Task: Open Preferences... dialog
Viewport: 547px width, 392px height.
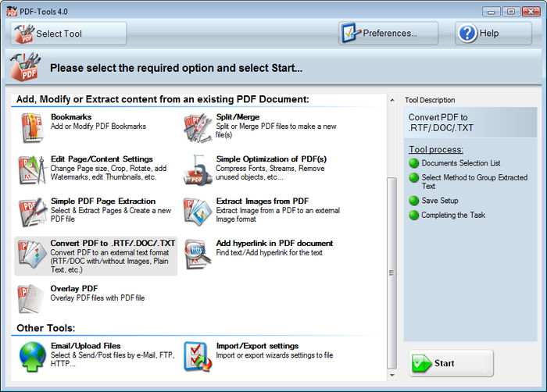Action: pos(388,33)
